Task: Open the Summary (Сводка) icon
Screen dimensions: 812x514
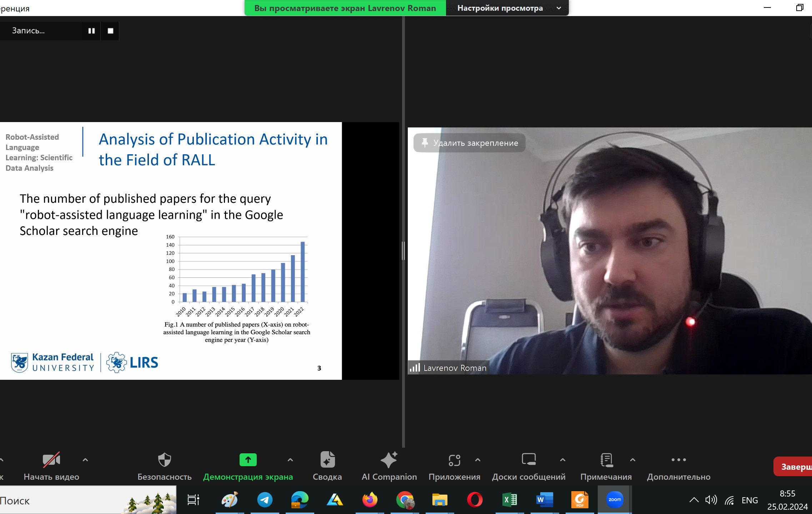Action: 327,460
